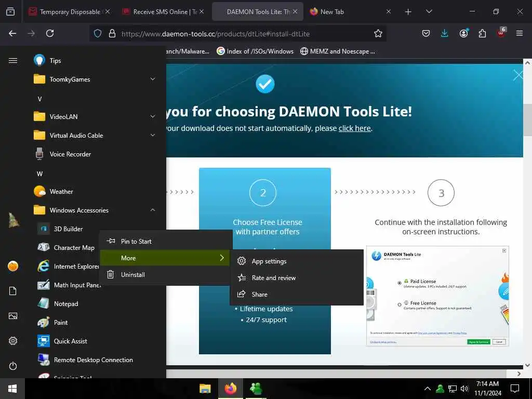Choose Share in the submenu
532x399 pixels.
coord(297,295)
